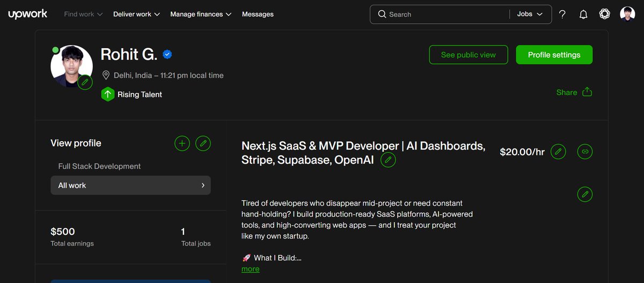Click the View profile heading

(76, 143)
